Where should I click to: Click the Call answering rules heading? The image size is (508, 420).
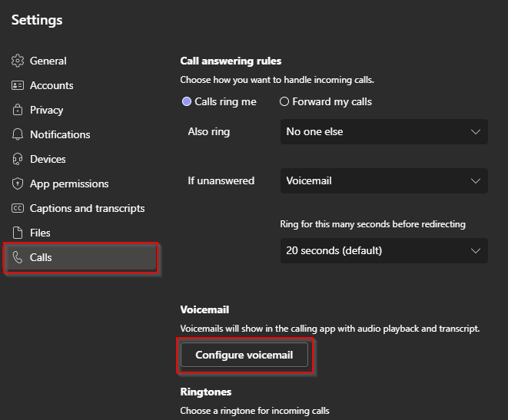tap(231, 61)
